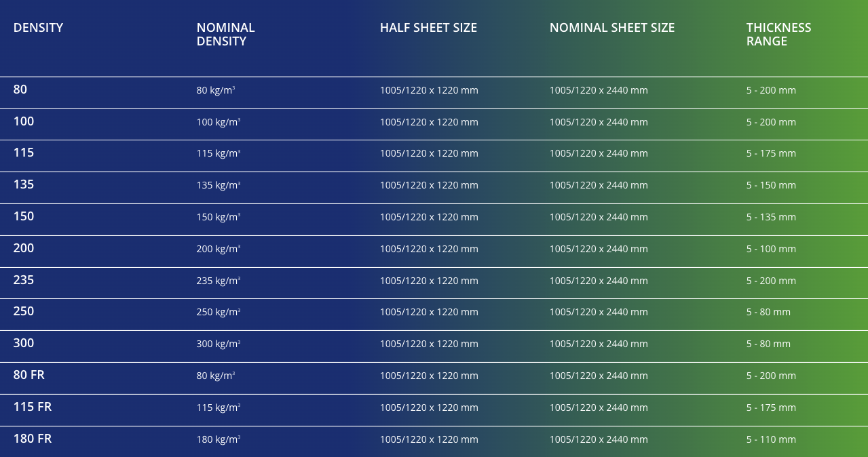Click the 115 density row label
The width and height of the screenshot is (868, 457).
24,153
